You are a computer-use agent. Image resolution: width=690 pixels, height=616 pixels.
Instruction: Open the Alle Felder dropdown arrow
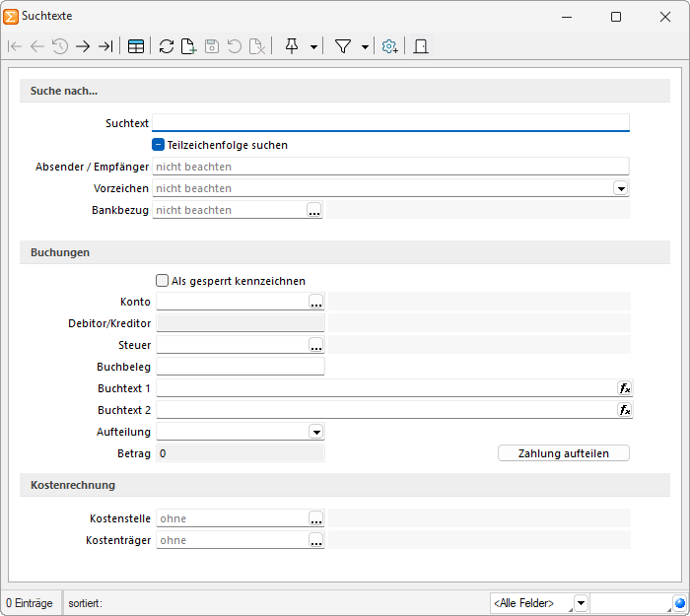tap(581, 603)
